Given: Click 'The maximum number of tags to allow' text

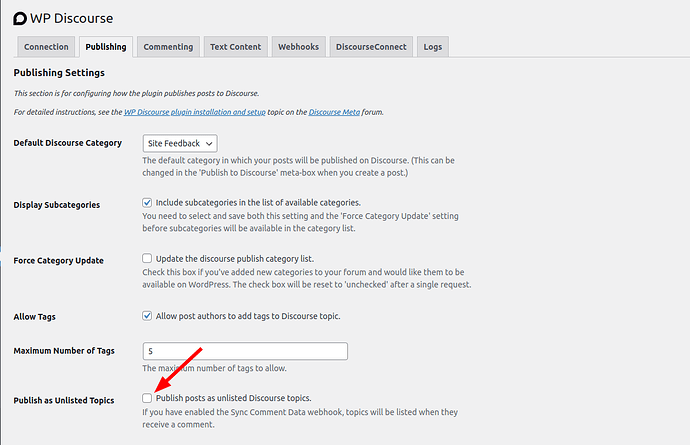Looking at the screenshot, I should [214, 368].
